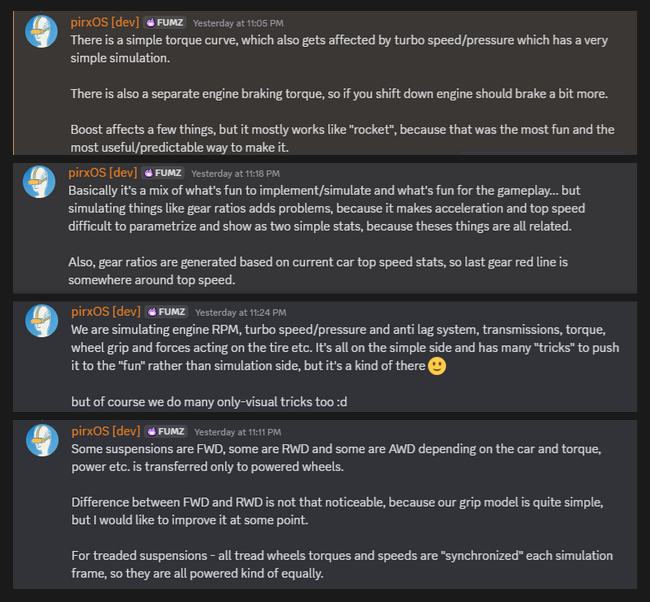Click pirxOS avatar on the 11:05 PM message

(x=41, y=32)
